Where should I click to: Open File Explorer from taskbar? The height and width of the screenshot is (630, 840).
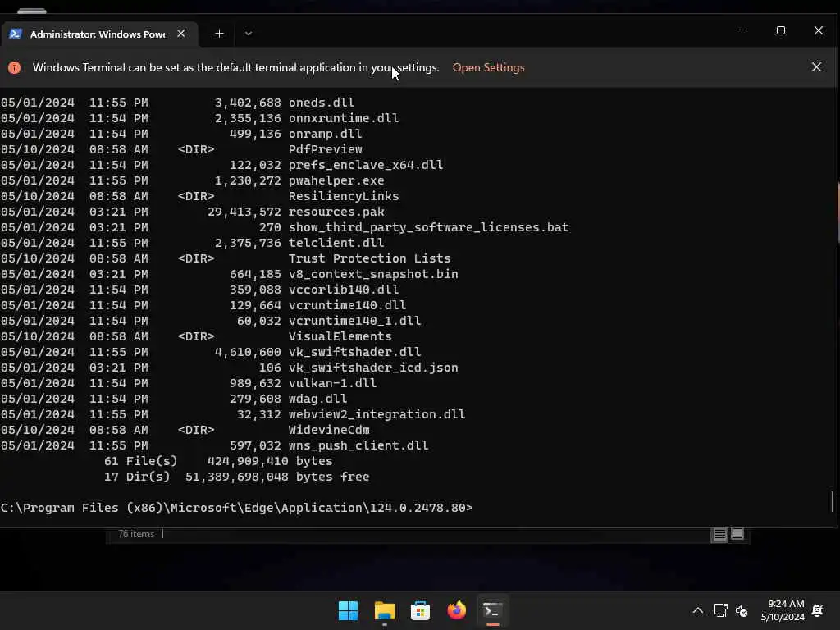click(x=384, y=610)
